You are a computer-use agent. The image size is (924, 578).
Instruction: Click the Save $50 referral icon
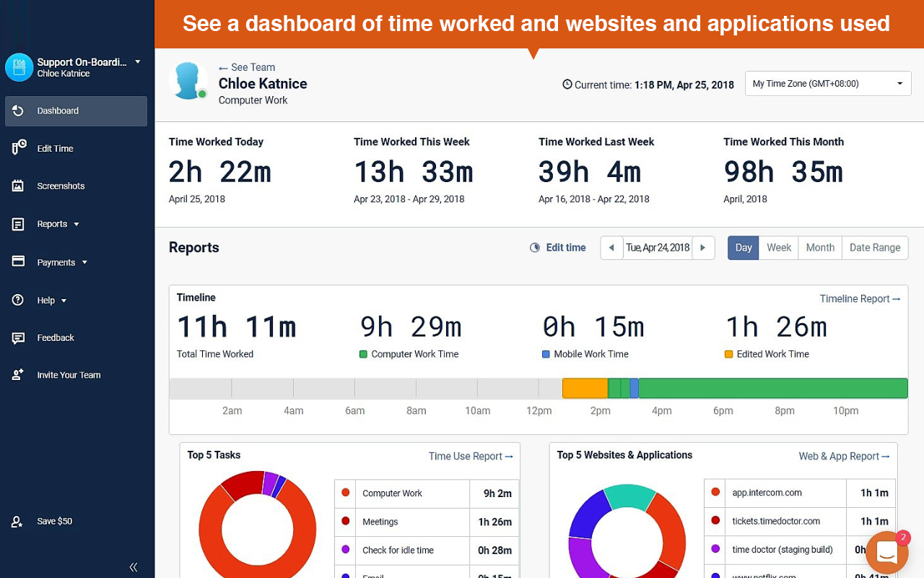pyautogui.click(x=19, y=521)
